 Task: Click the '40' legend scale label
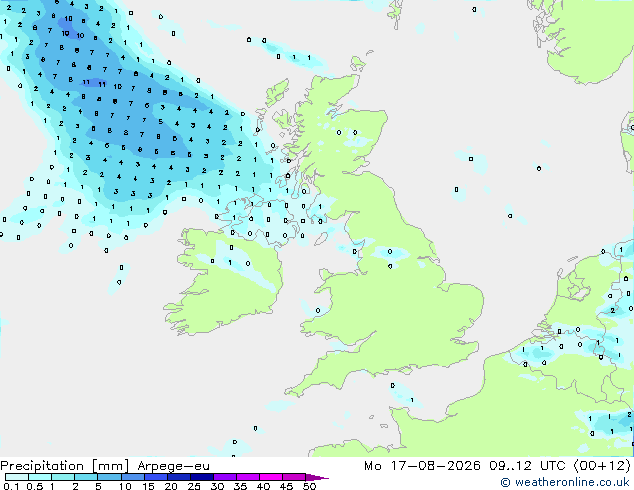point(263,486)
